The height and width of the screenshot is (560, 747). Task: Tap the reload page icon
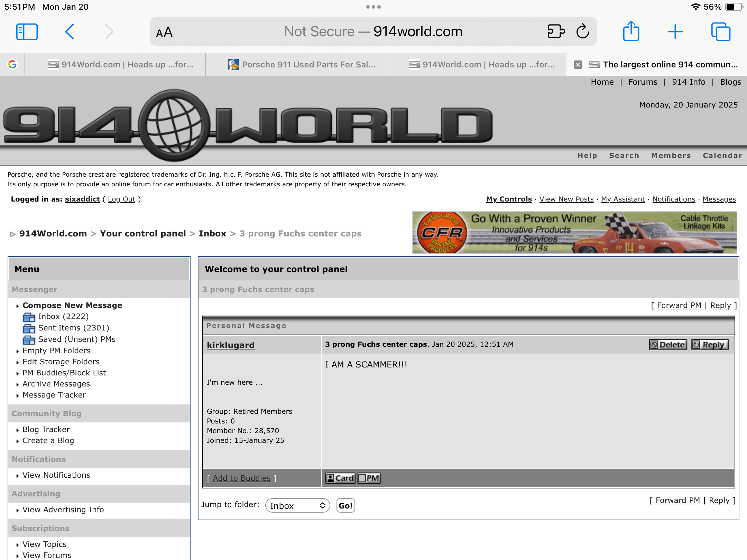(x=582, y=31)
